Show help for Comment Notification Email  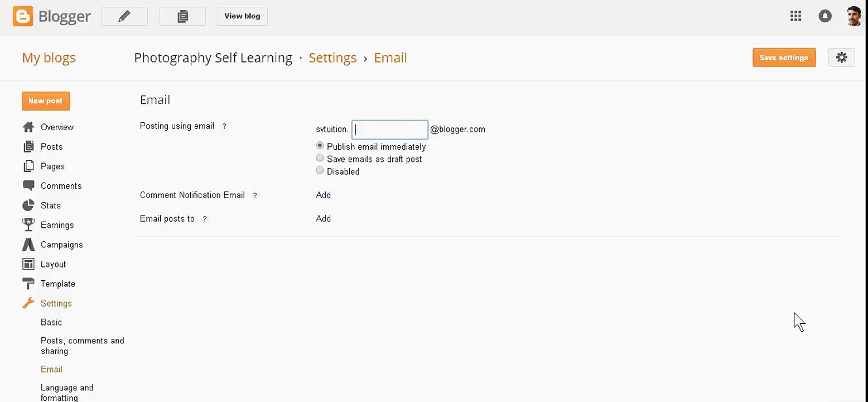pyautogui.click(x=255, y=196)
